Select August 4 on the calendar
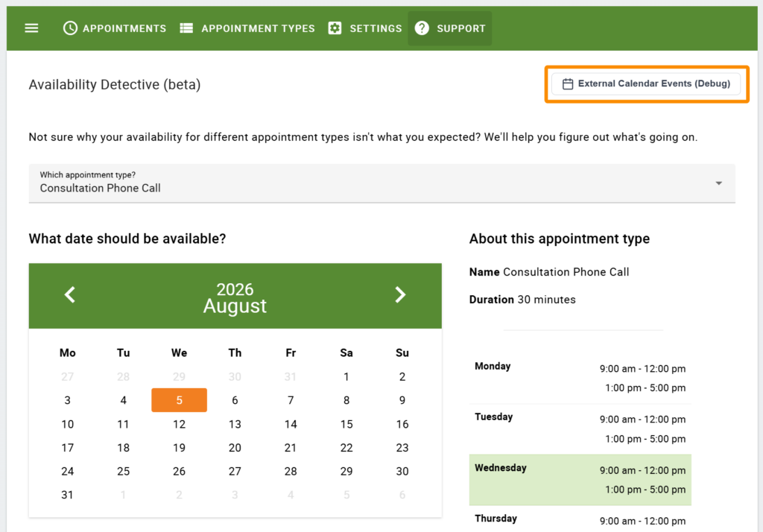Viewport: 763px width, 532px height. [x=123, y=400]
